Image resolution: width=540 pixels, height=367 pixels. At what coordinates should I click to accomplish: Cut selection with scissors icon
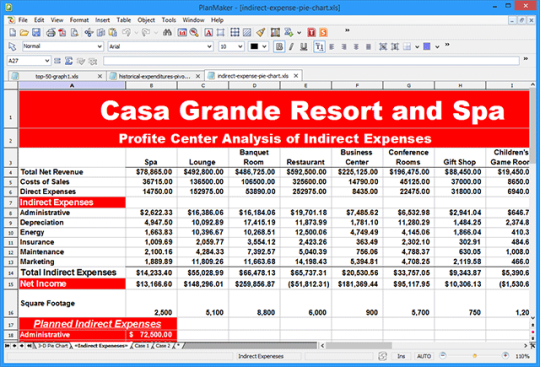point(89,33)
